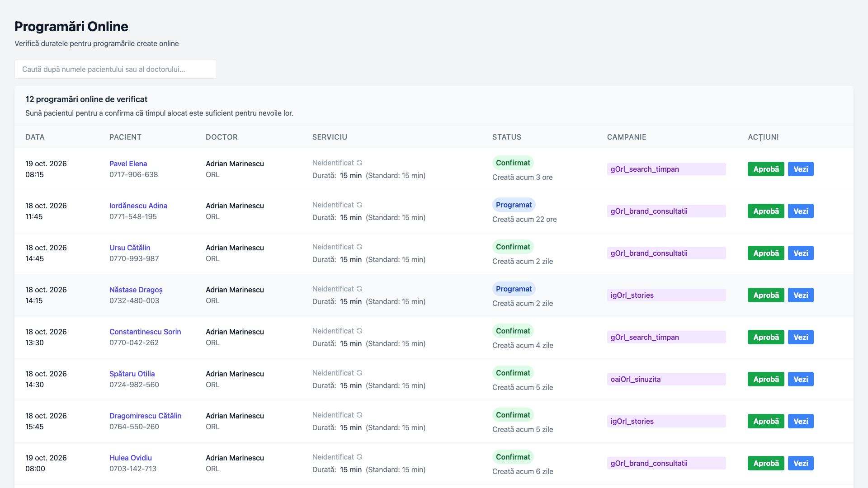Click Vezi for Dragomirescu Cătălin

tap(801, 421)
